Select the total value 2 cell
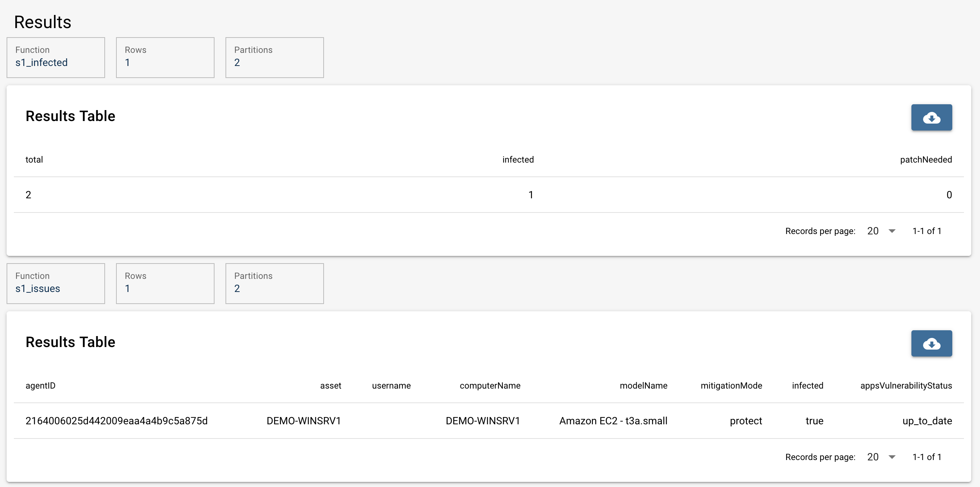This screenshot has height=487, width=980. point(28,195)
